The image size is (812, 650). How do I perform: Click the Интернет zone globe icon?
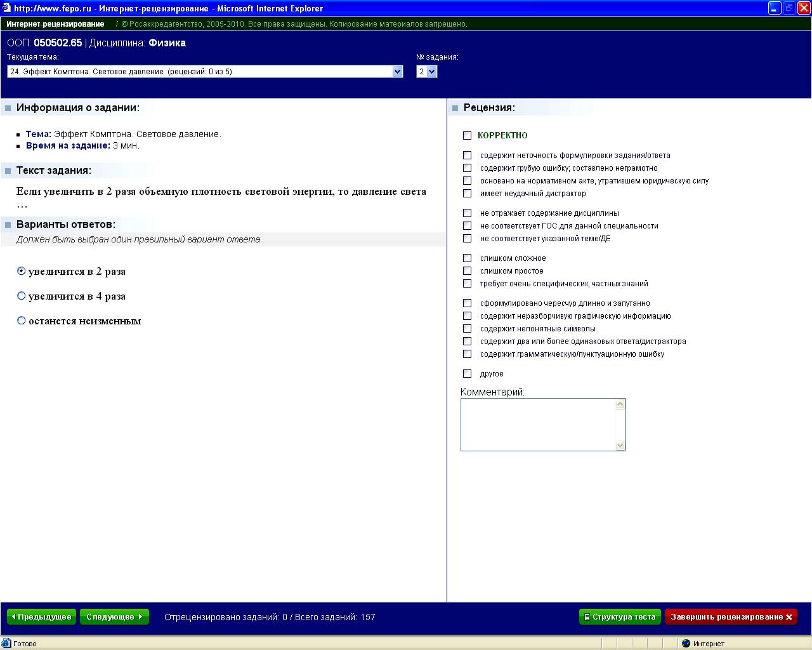(686, 644)
